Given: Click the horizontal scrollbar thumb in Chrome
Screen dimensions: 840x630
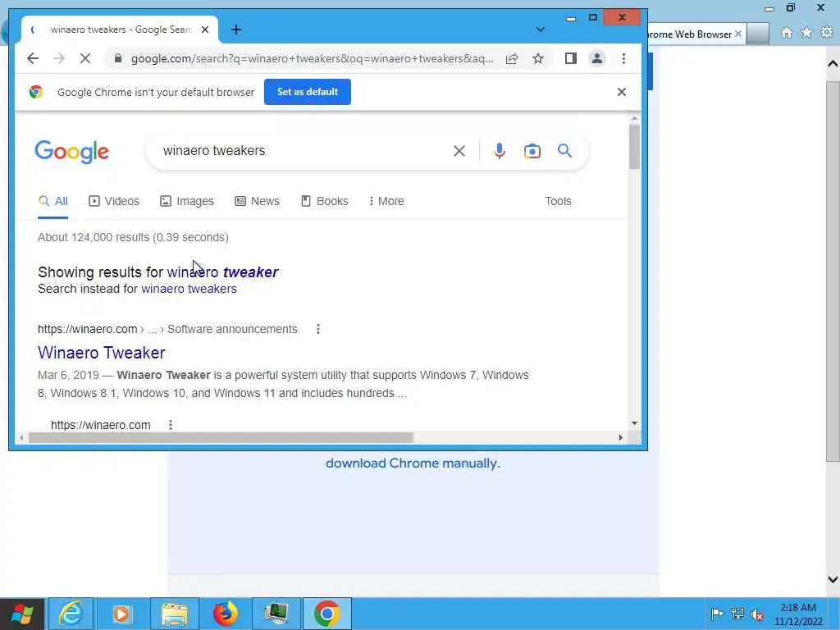Looking at the screenshot, I should (221, 438).
